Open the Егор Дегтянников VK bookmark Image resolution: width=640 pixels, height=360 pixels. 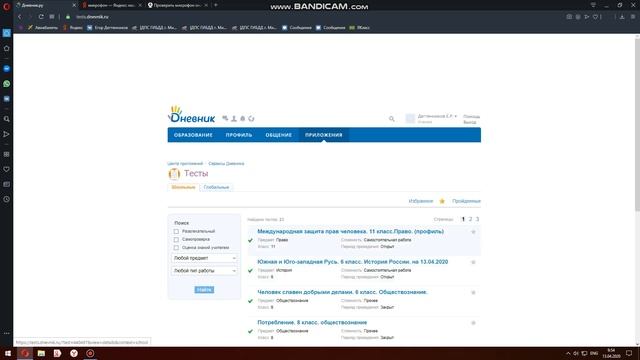pos(107,28)
